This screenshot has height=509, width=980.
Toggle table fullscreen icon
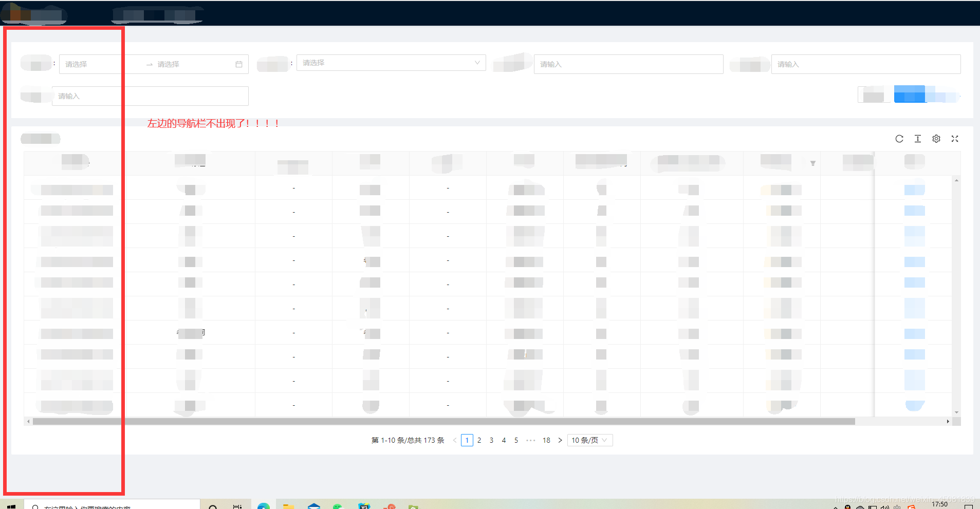(x=954, y=139)
